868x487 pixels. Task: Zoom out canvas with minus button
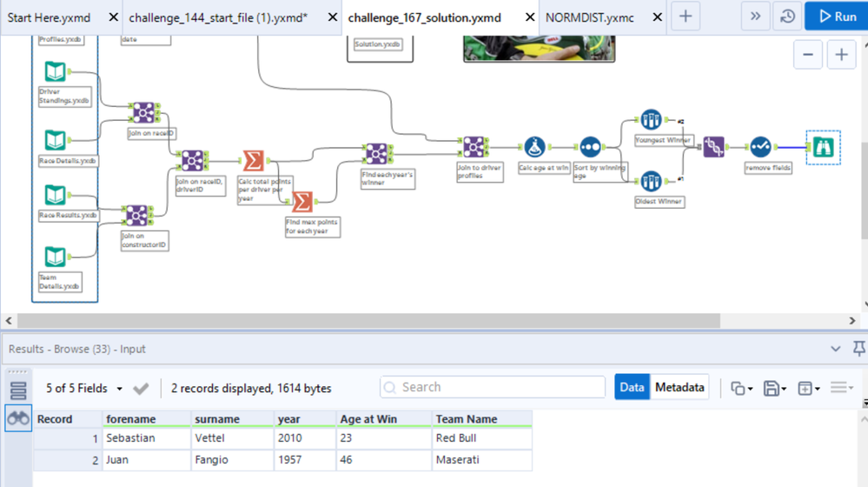coord(808,54)
